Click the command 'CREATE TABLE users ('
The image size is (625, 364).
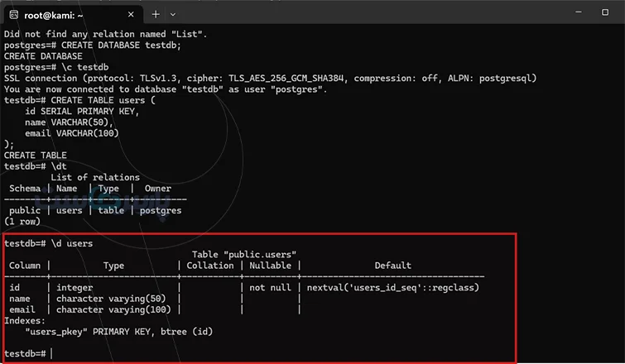103,100
